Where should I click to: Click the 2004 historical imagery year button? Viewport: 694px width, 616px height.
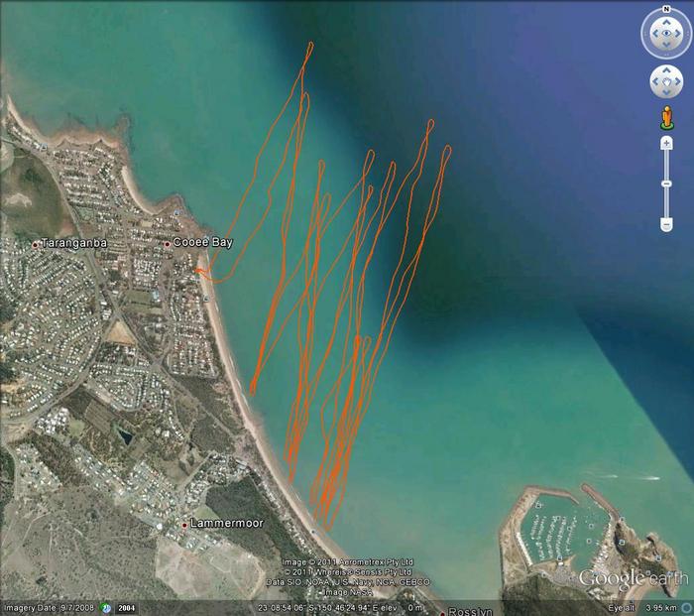point(127,607)
